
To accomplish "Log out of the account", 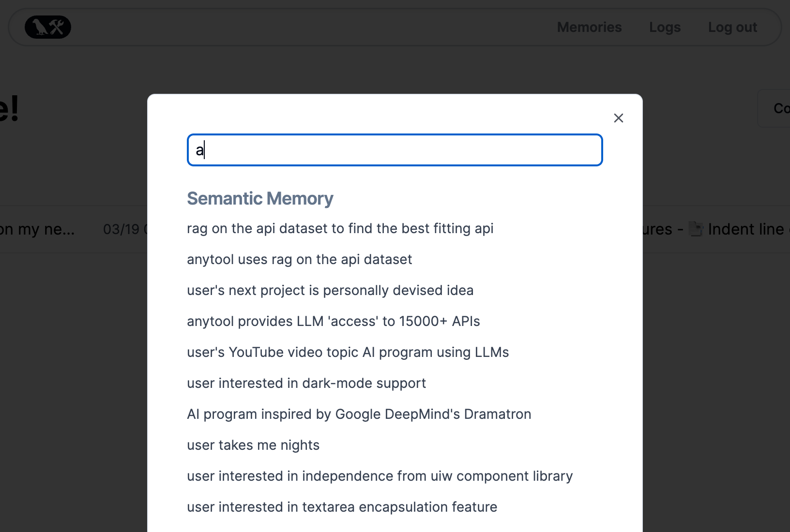I will pos(732,27).
